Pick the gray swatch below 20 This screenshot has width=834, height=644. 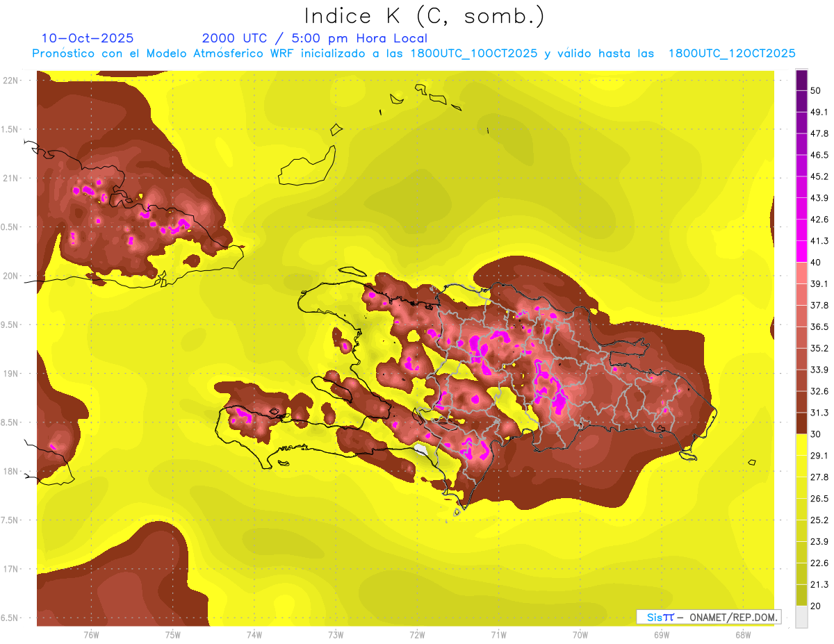(801, 616)
